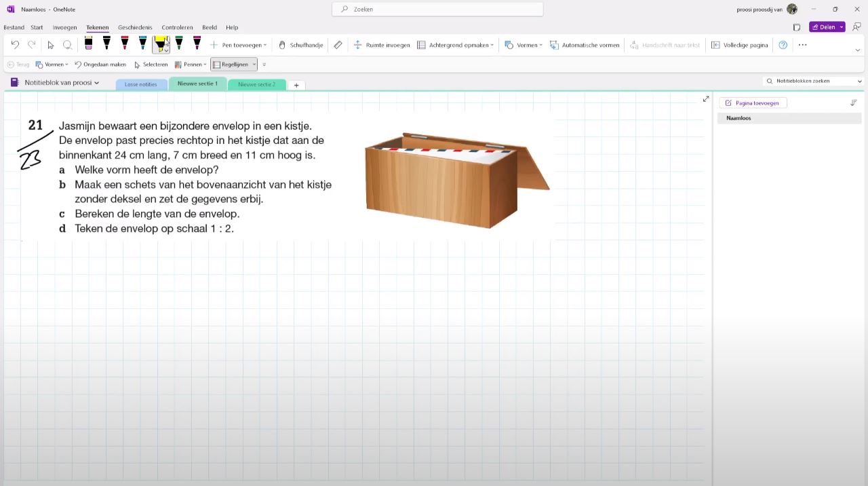
Task: Click the Undo arrow in the ribbon
Action: 15,45
